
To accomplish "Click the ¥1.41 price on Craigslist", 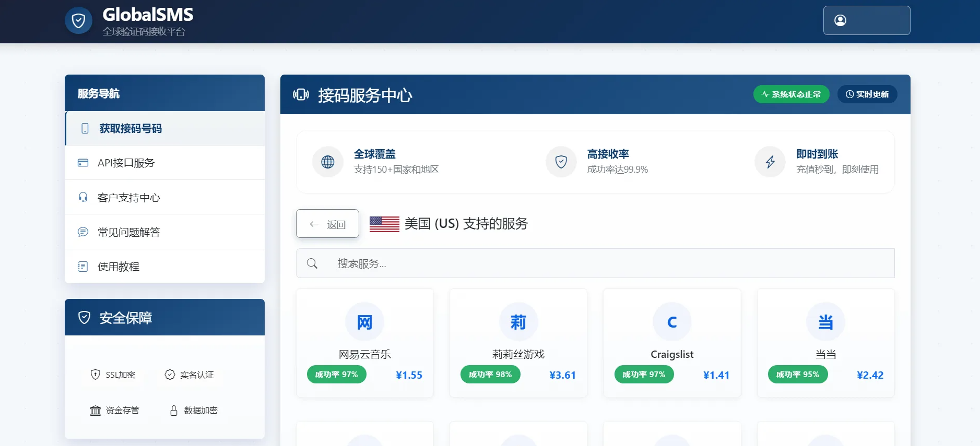I will coord(716,375).
